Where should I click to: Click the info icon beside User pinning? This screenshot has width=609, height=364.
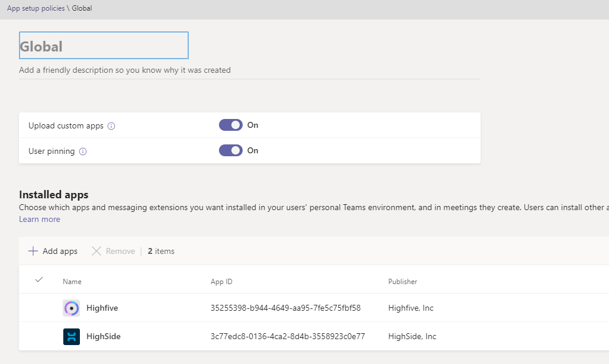click(x=83, y=151)
